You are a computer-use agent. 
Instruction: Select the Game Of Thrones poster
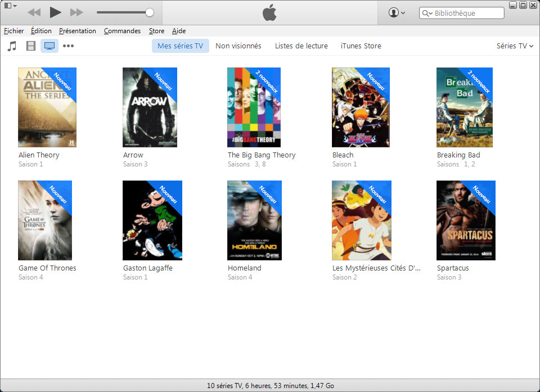[45, 220]
